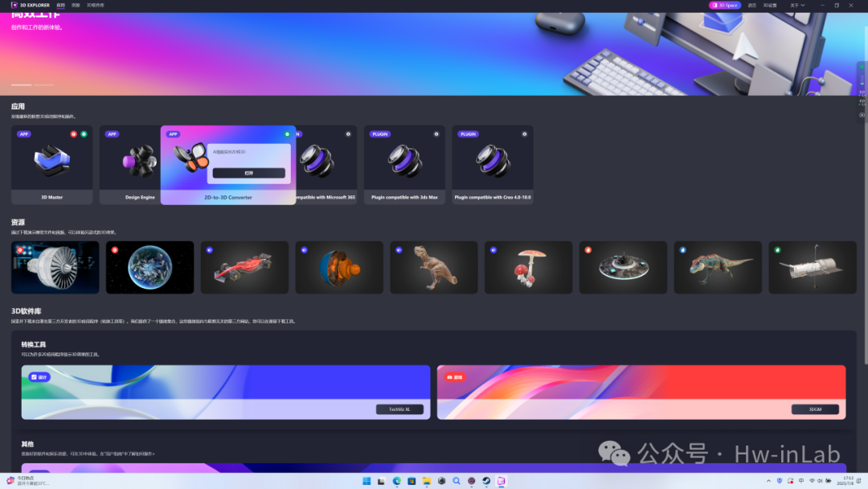Click the 2D-to-3D Converter butterfly icon
The width and height of the screenshot is (868, 489).
[x=191, y=157]
